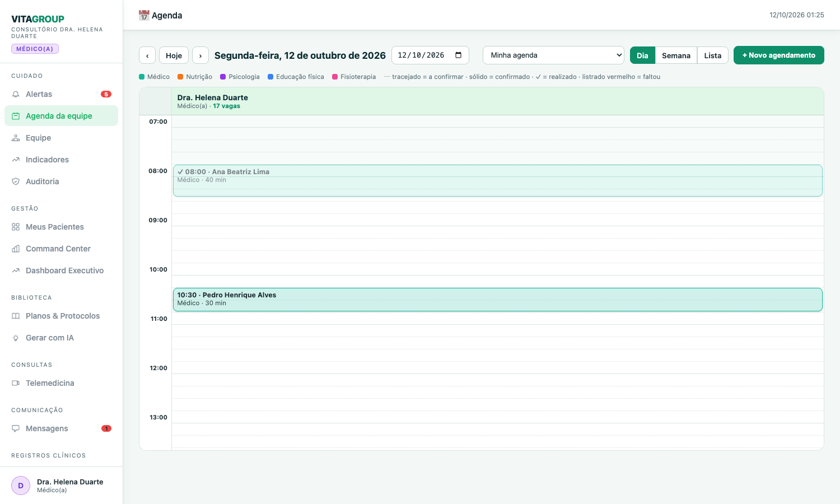Go to previous day with left chevron

click(x=147, y=55)
